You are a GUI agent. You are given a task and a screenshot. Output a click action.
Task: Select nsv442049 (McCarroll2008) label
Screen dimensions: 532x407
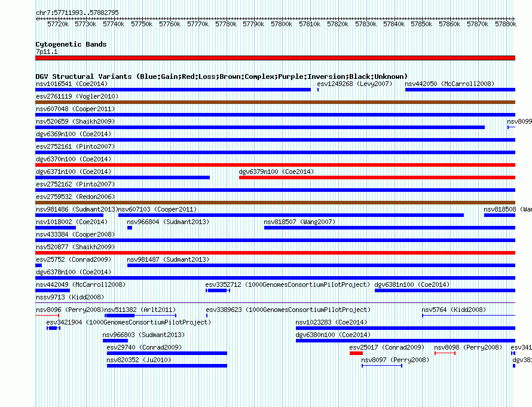81,284
